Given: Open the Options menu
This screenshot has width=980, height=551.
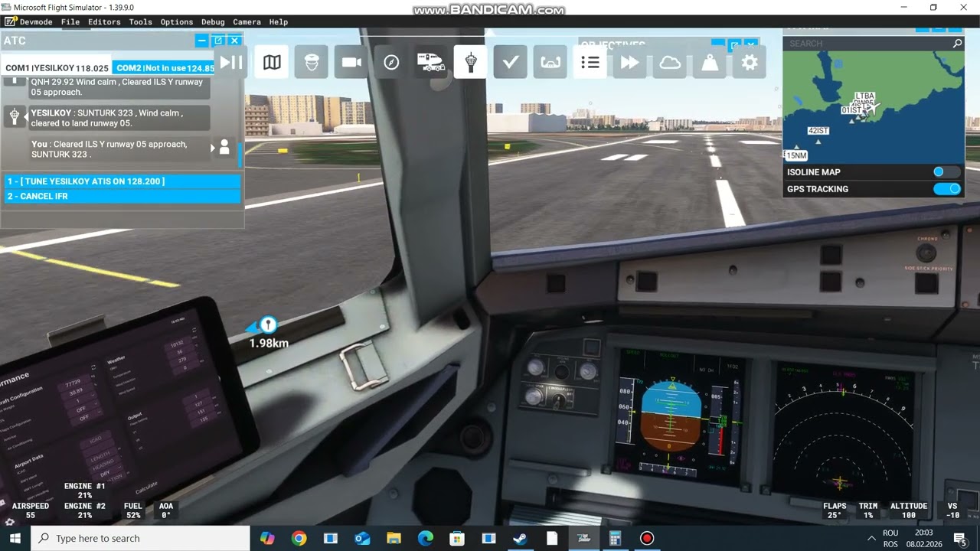Looking at the screenshot, I should pos(177,22).
